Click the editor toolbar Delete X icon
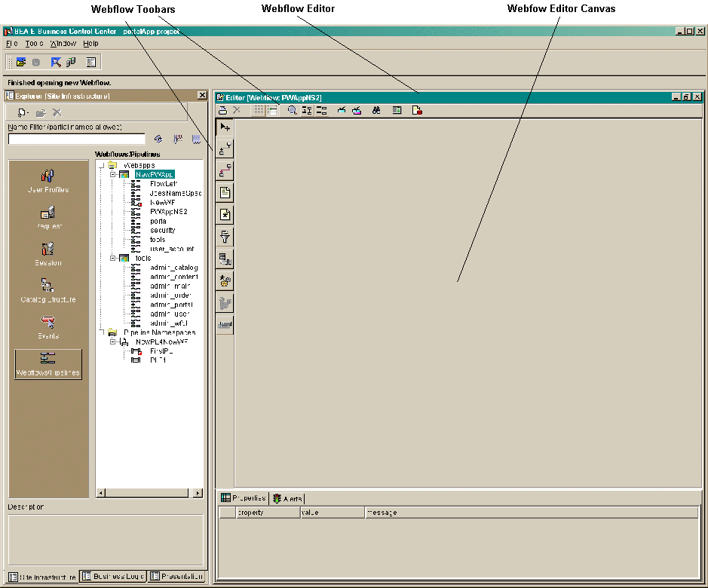This screenshot has width=708, height=588. [237, 110]
